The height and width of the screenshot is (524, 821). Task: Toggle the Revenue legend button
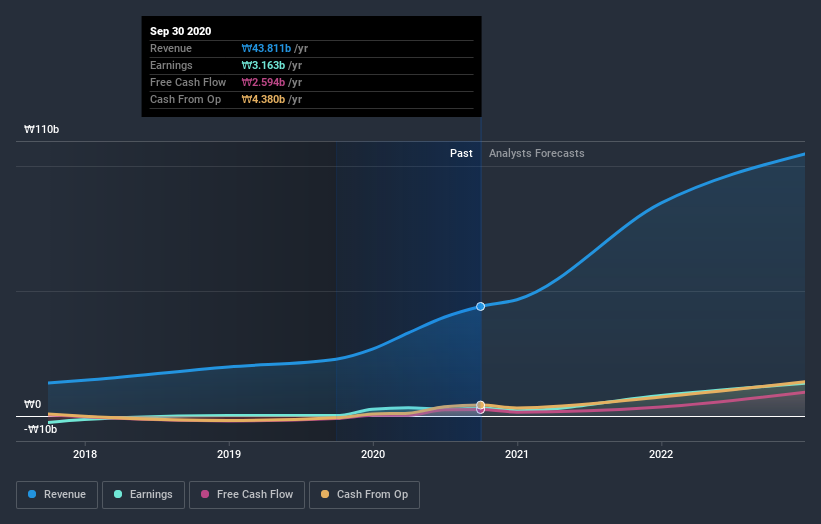pos(57,495)
